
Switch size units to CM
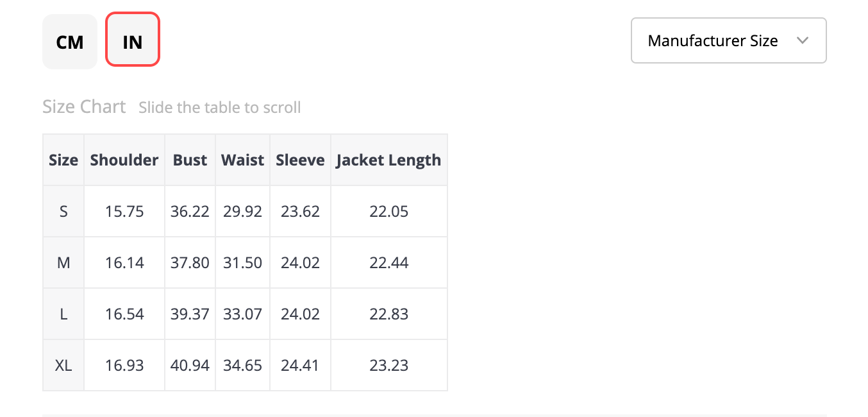tap(70, 42)
